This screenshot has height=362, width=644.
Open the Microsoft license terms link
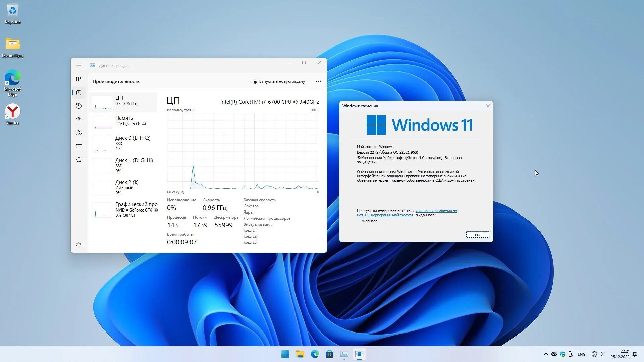click(436, 210)
